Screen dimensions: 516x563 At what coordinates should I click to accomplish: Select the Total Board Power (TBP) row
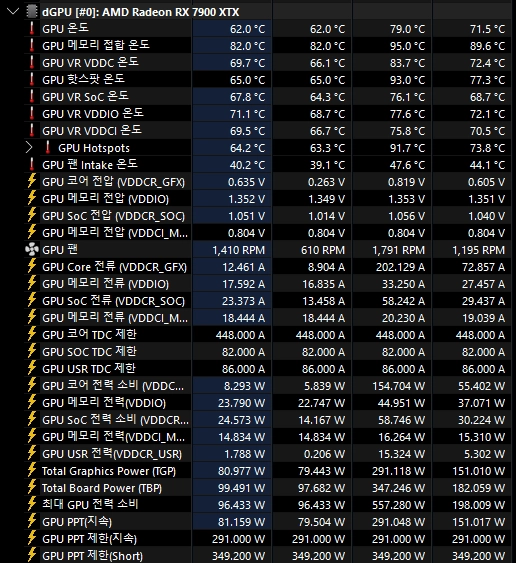(x=268, y=488)
